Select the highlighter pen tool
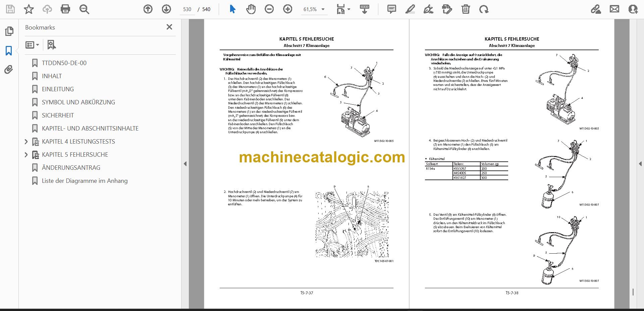This screenshot has width=644, height=311. point(410,9)
